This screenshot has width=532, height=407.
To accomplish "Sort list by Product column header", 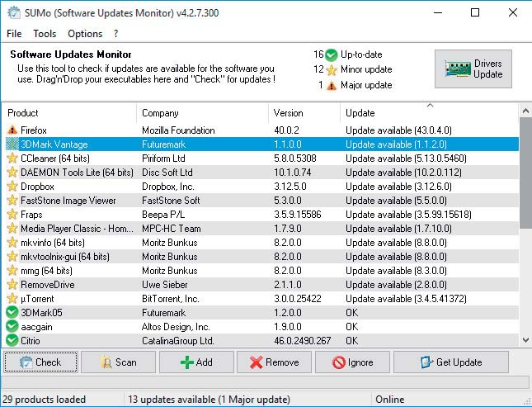I will click(x=69, y=113).
